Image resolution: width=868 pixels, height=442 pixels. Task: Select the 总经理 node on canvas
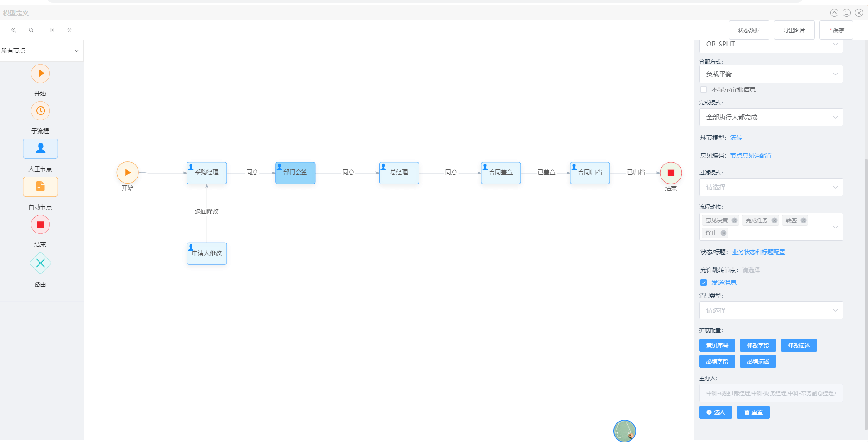[x=399, y=173]
